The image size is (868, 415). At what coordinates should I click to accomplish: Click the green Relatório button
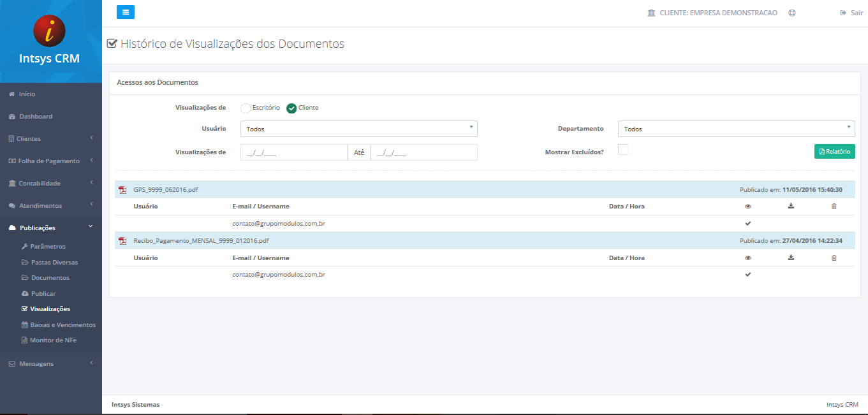coord(835,152)
